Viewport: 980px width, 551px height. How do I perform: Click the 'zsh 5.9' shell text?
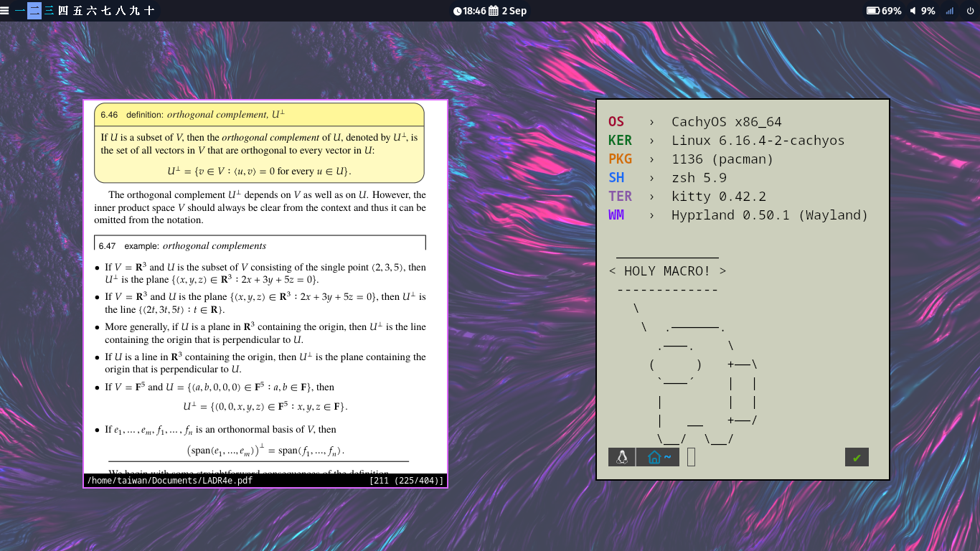(x=699, y=178)
